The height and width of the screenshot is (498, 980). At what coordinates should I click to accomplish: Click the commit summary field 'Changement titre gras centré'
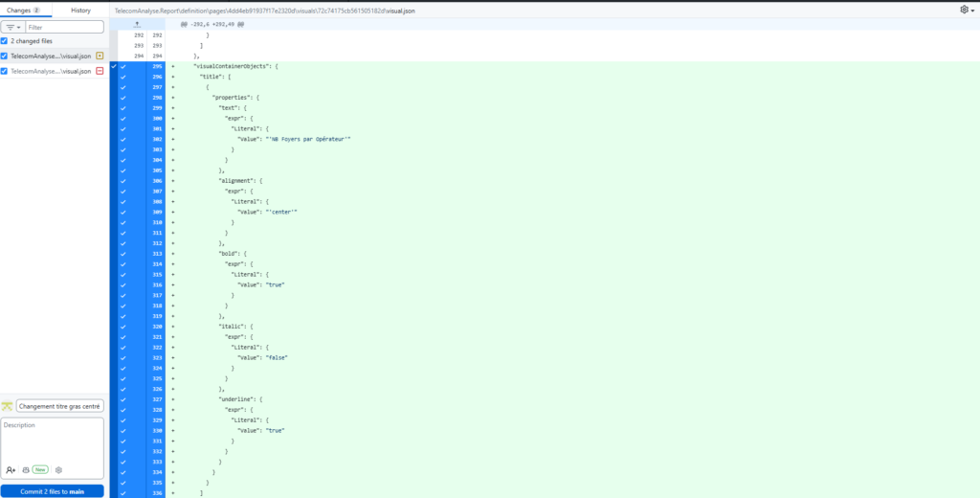(x=60, y=407)
